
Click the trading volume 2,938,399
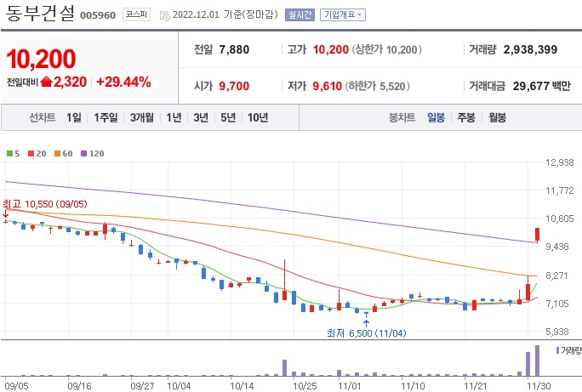point(530,49)
